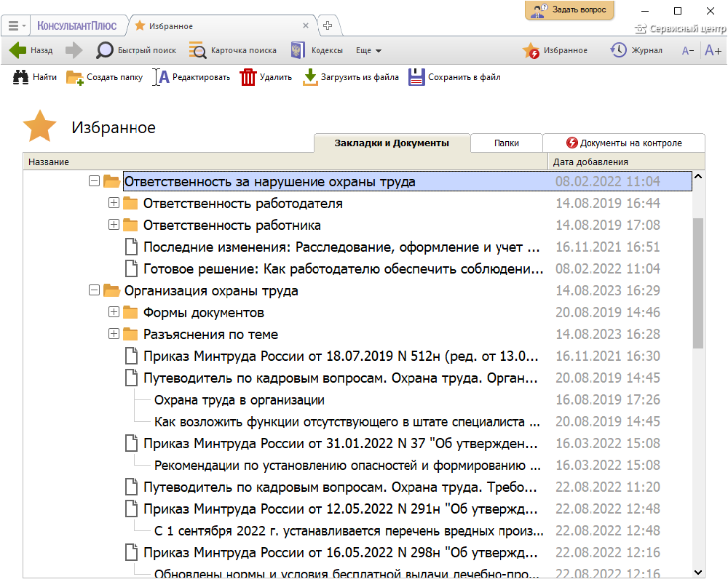Open Избранное star in toolbar
This screenshot has width=728, height=582.
pos(531,50)
